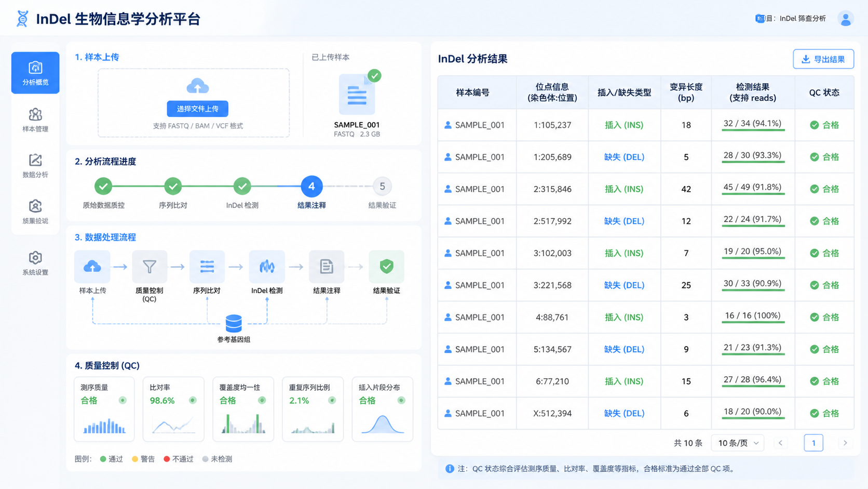
Task: Click the cloud upload icon in dropzone
Action: click(x=198, y=86)
